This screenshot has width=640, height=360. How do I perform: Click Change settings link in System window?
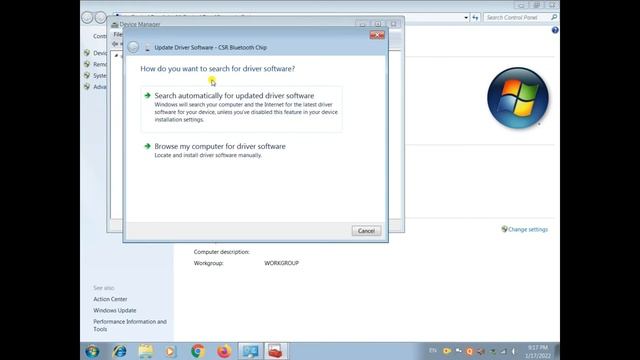click(528, 229)
